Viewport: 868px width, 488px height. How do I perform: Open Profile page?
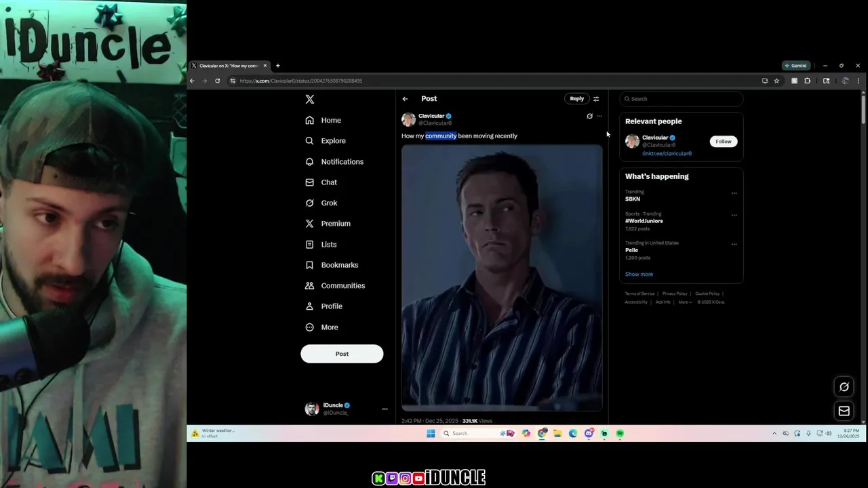(x=324, y=306)
